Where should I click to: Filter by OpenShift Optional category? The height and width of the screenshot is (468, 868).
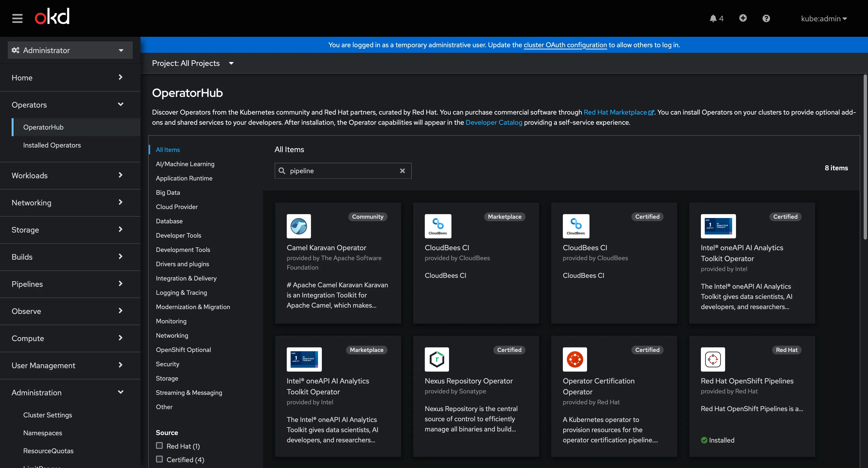pyautogui.click(x=183, y=350)
